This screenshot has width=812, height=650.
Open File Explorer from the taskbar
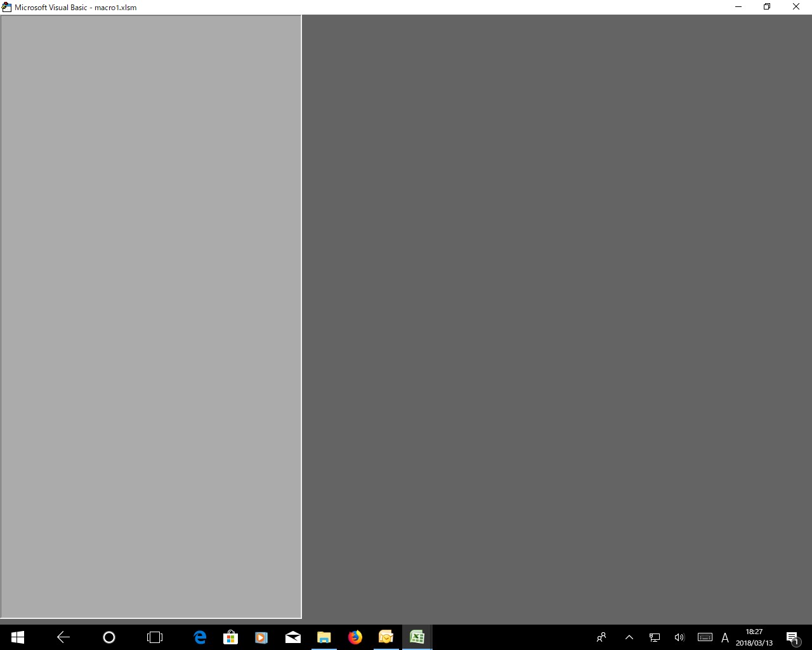point(324,637)
